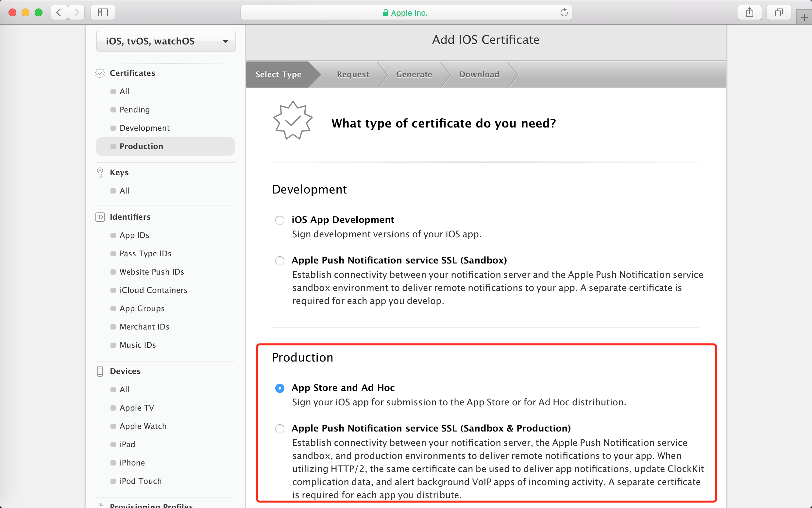Open iCloud Containers

[154, 290]
